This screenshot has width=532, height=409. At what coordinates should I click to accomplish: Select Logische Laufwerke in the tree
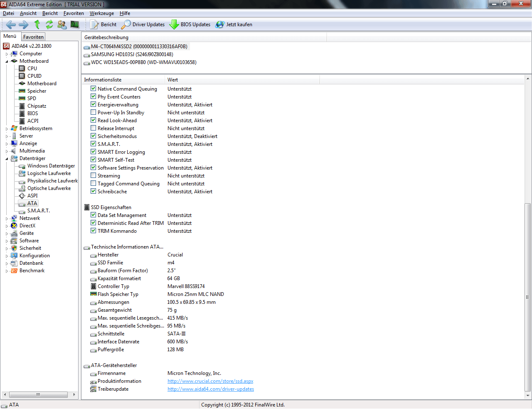click(x=49, y=173)
